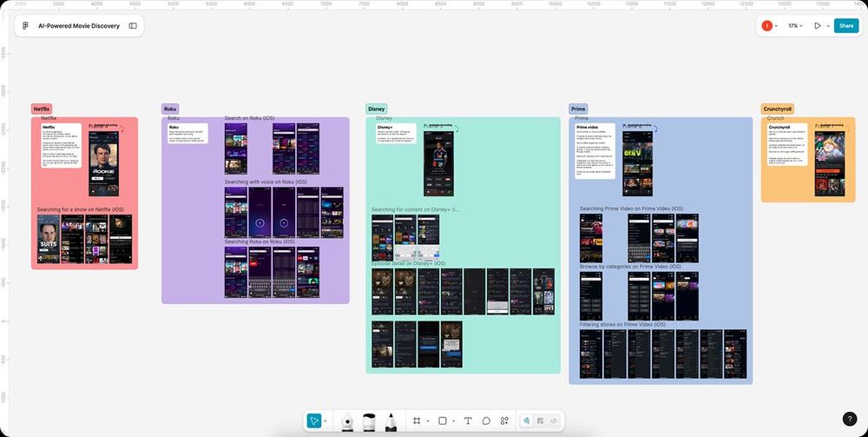
Task: Select the Pen tool
Action: (x=347, y=421)
